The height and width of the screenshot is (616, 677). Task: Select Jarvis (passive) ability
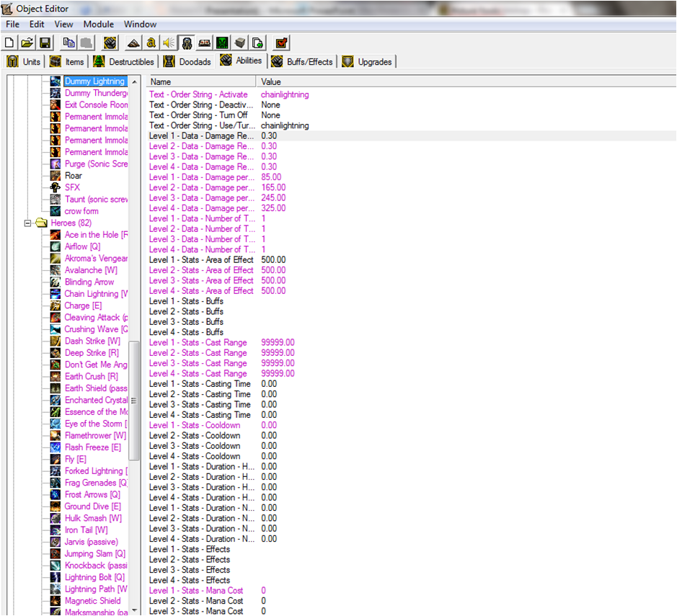91,542
